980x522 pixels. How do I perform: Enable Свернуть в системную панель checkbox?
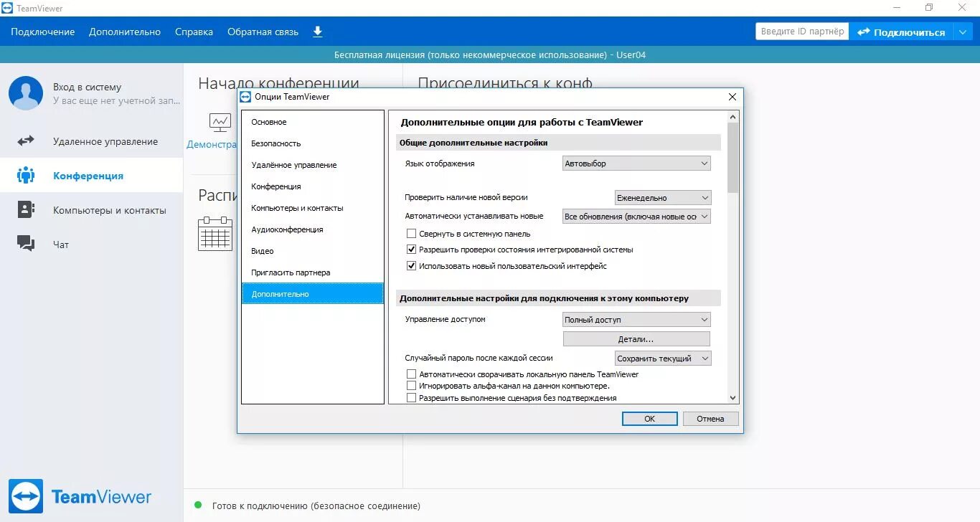pyautogui.click(x=412, y=234)
